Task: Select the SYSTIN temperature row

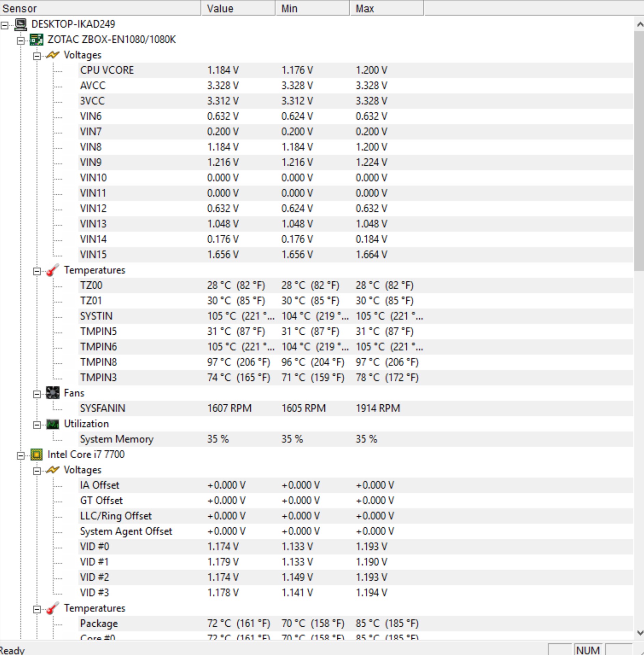Action: [x=355, y=316]
